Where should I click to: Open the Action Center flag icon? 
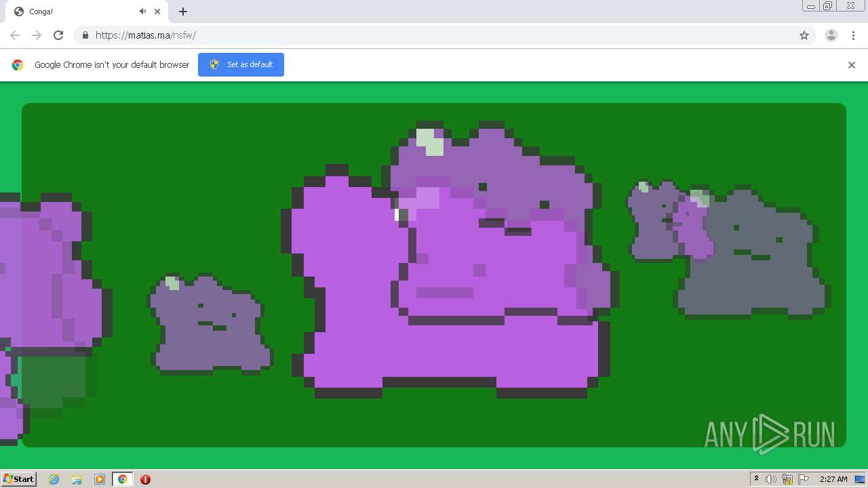pos(804,479)
